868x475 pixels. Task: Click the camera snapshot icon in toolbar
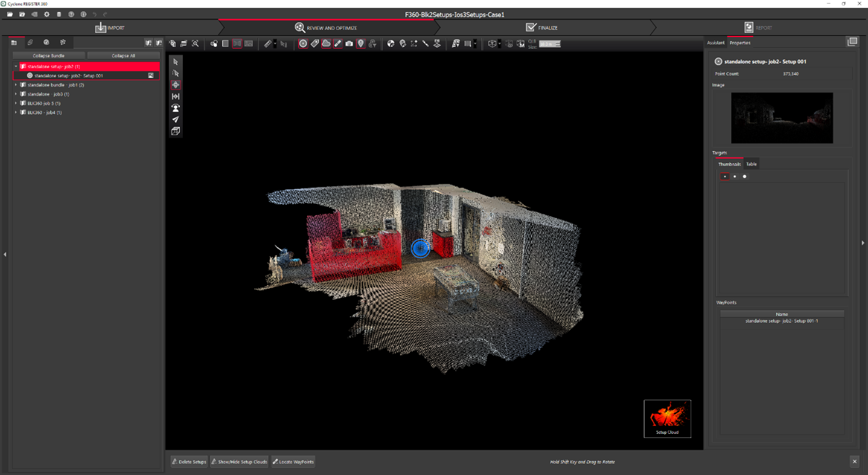tap(349, 44)
